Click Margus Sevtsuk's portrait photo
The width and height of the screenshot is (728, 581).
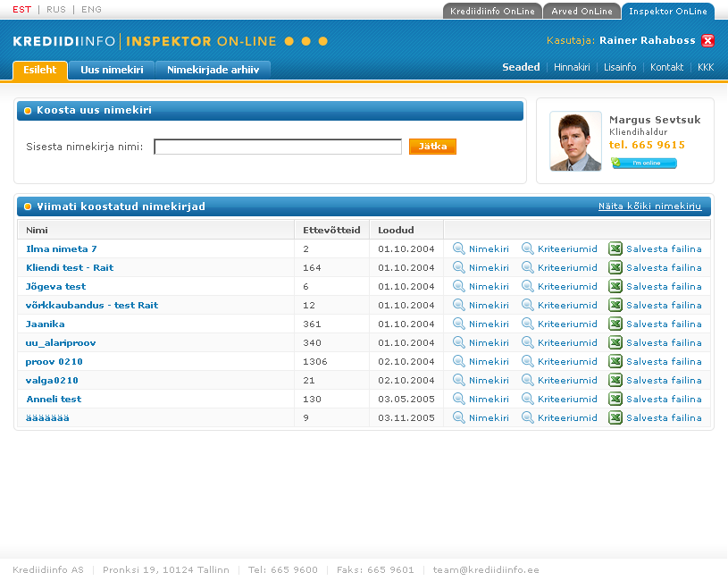point(576,141)
